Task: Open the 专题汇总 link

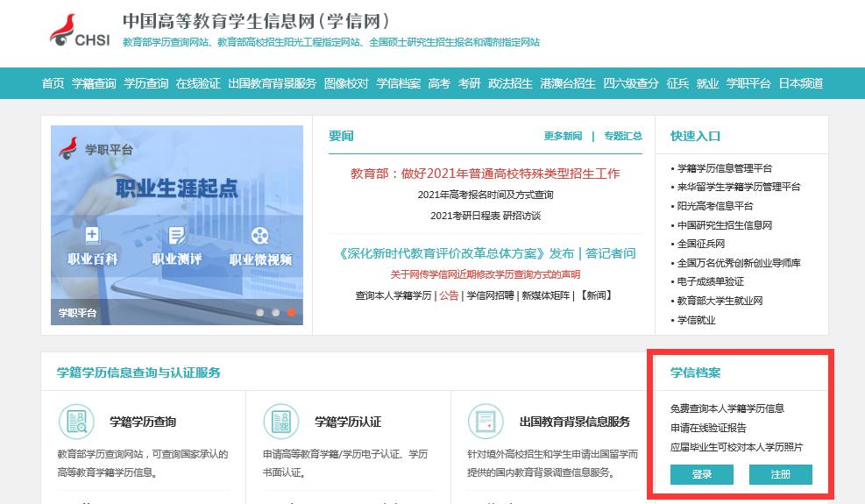Action: point(623,136)
